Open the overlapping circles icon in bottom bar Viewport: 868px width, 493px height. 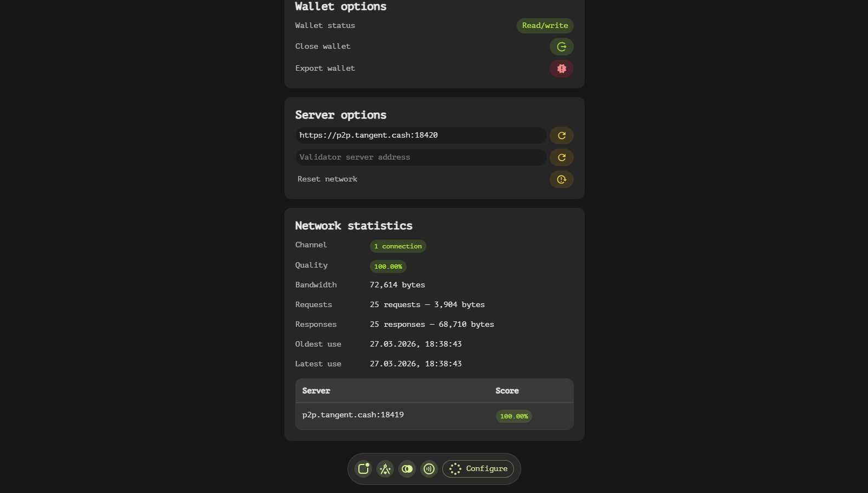(x=407, y=469)
